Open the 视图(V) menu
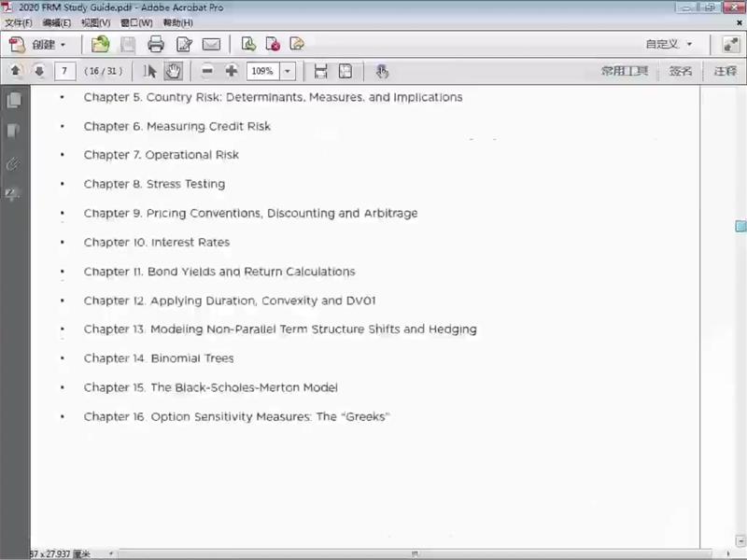The width and height of the screenshot is (747, 560). (96, 22)
